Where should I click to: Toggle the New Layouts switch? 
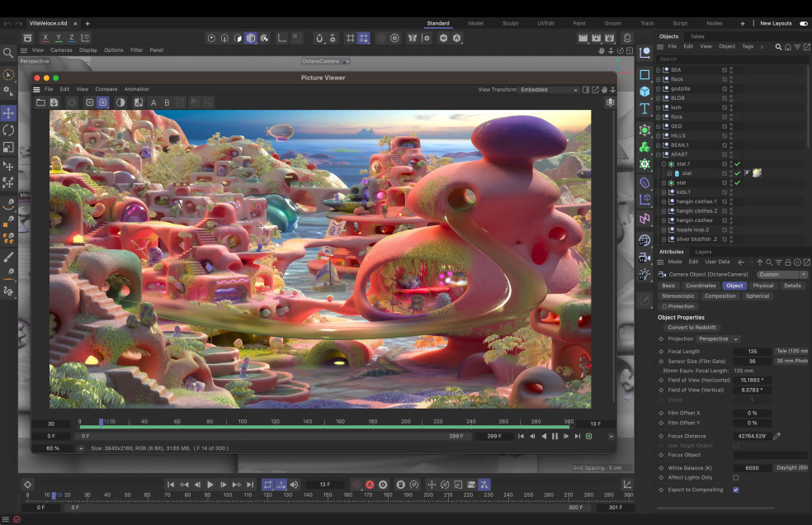(x=803, y=23)
